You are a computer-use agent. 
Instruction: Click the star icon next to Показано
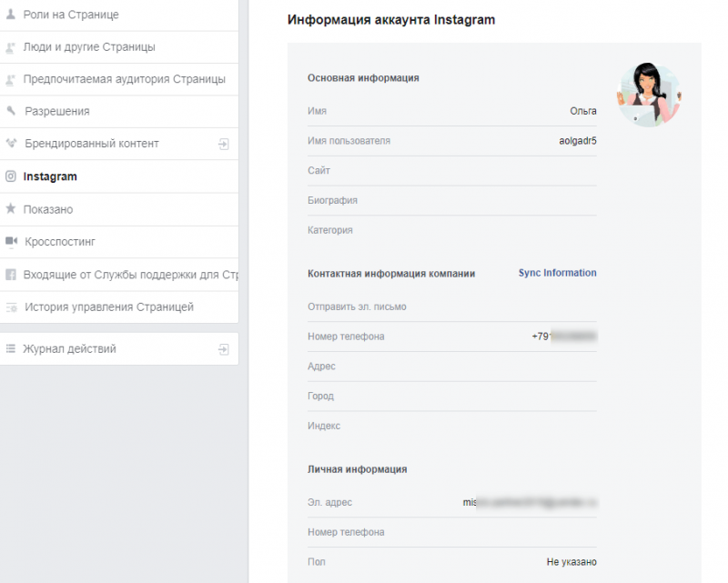[x=11, y=209]
